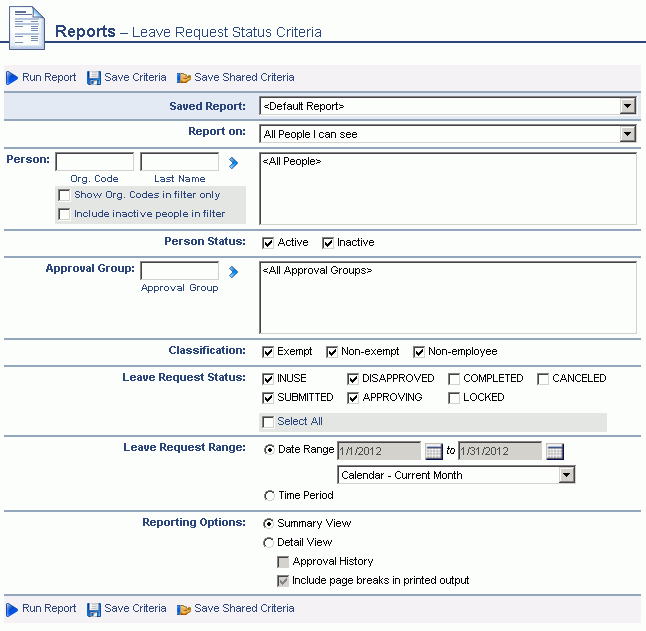The height and width of the screenshot is (631, 646).
Task: Open the end date calendar picker
Action: tap(555, 451)
